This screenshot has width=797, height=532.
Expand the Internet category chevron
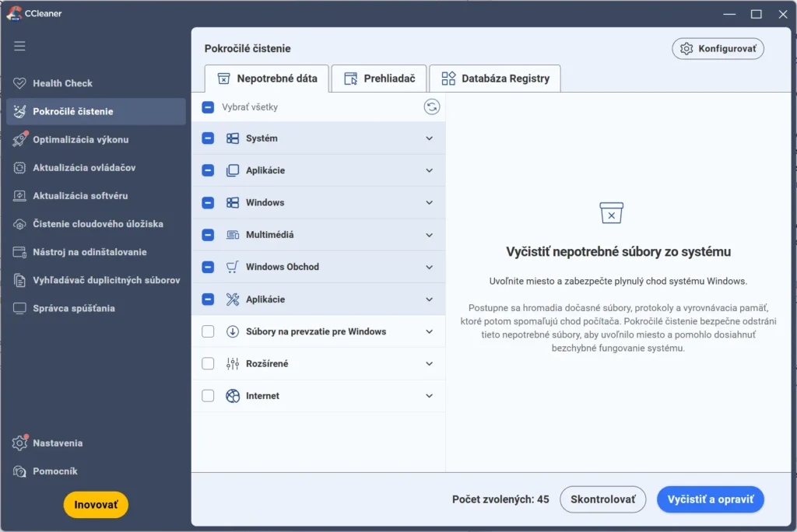pos(429,396)
